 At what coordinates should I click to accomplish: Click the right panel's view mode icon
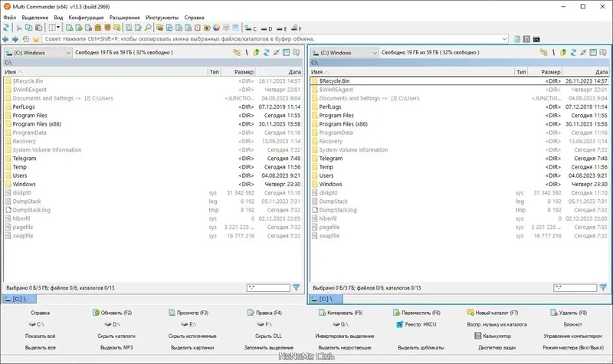[x=593, y=52]
